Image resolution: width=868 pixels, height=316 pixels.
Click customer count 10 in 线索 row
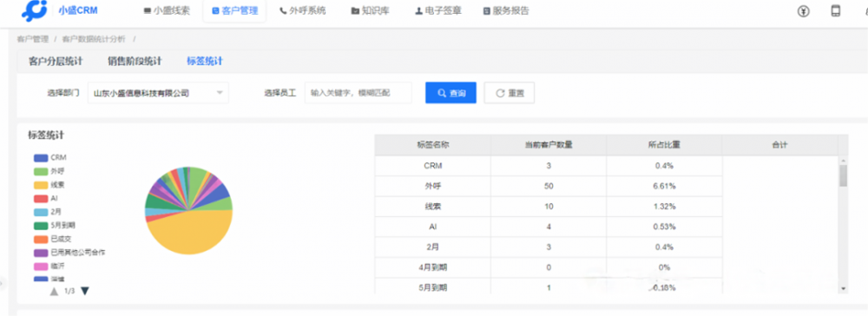548,207
